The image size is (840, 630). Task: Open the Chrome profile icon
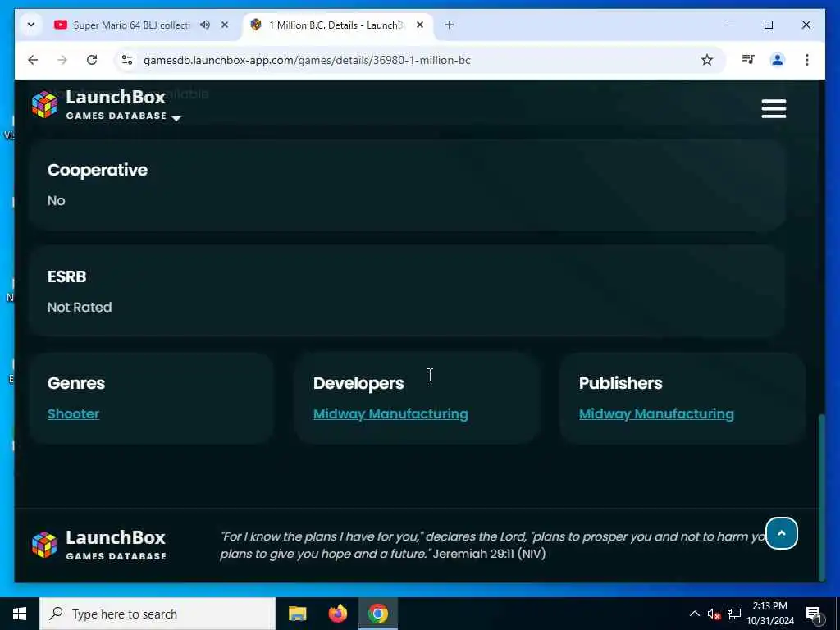pyautogui.click(x=778, y=60)
